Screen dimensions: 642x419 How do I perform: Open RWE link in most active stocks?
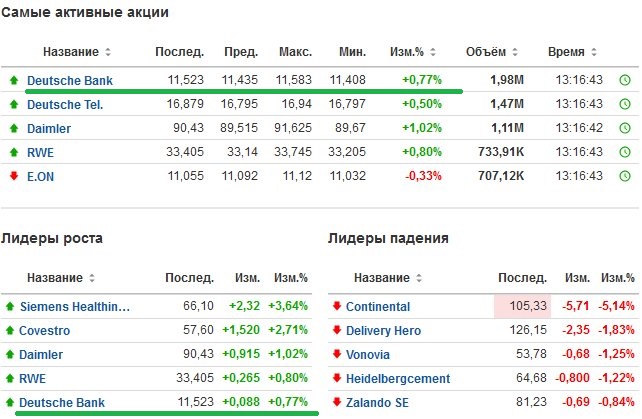coord(40,153)
